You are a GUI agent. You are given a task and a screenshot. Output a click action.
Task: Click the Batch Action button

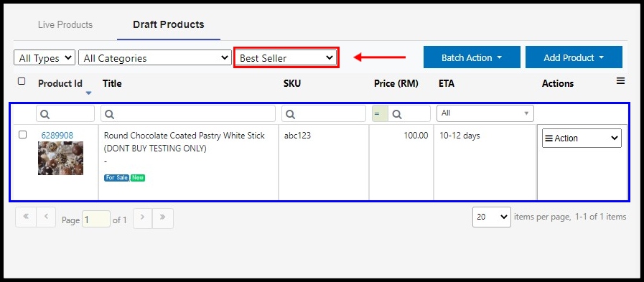pos(472,57)
